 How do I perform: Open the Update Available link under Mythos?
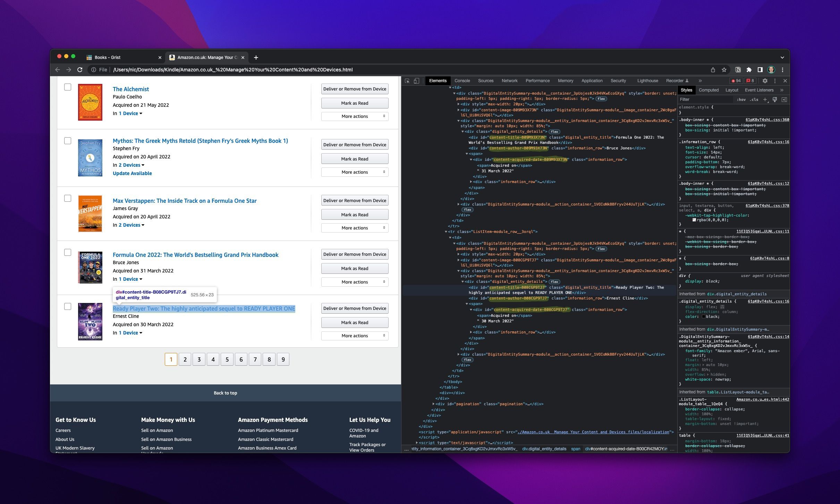tap(132, 173)
